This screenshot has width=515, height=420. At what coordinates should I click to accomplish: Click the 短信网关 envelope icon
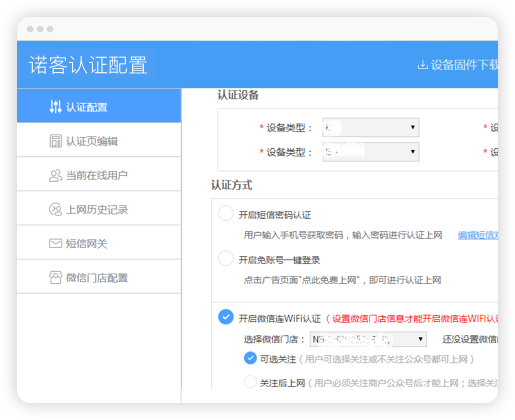[x=55, y=244]
